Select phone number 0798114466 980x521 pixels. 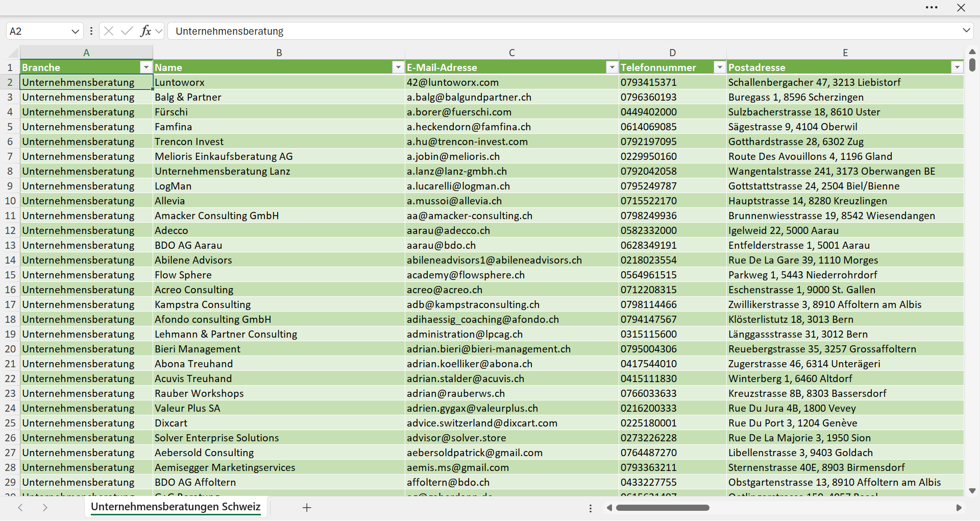[673, 304]
